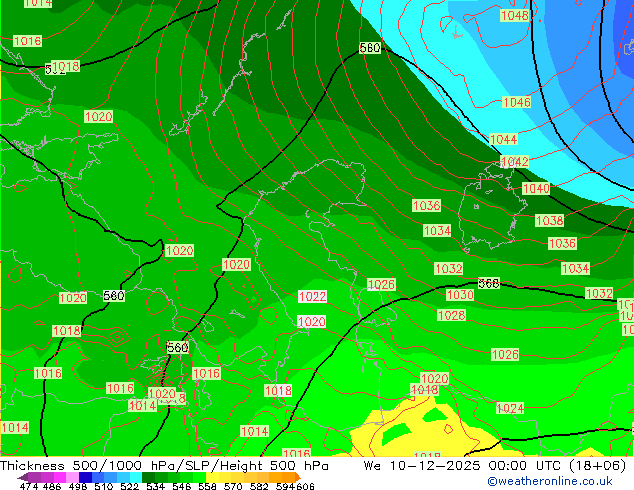The height and width of the screenshot is (490, 634).
Task: Click the orange arrow end of legend
Action: pyautogui.click(x=298, y=477)
